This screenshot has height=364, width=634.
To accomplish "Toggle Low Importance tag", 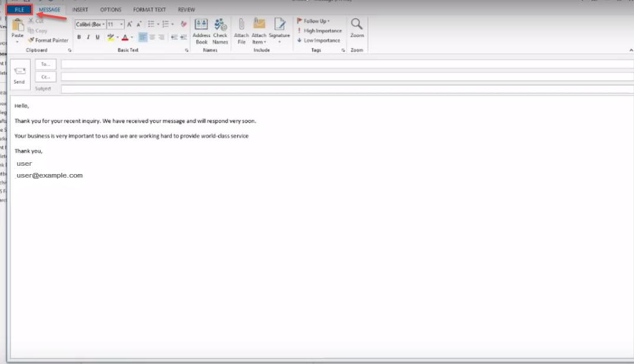I will coord(318,41).
